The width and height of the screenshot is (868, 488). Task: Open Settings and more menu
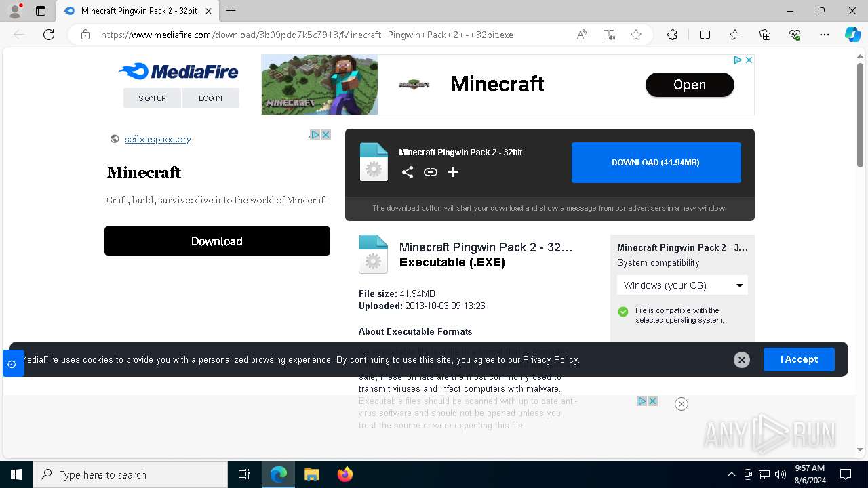pos(825,35)
